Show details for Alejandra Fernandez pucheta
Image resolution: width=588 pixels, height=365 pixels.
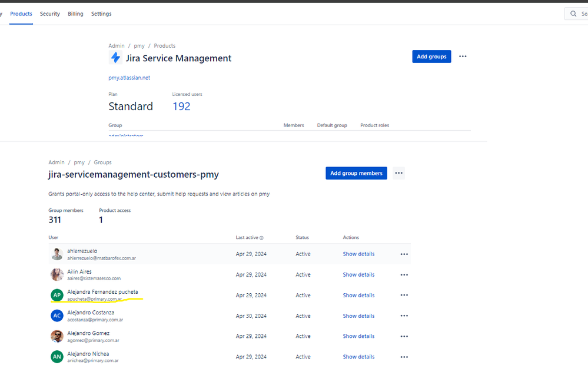point(358,295)
